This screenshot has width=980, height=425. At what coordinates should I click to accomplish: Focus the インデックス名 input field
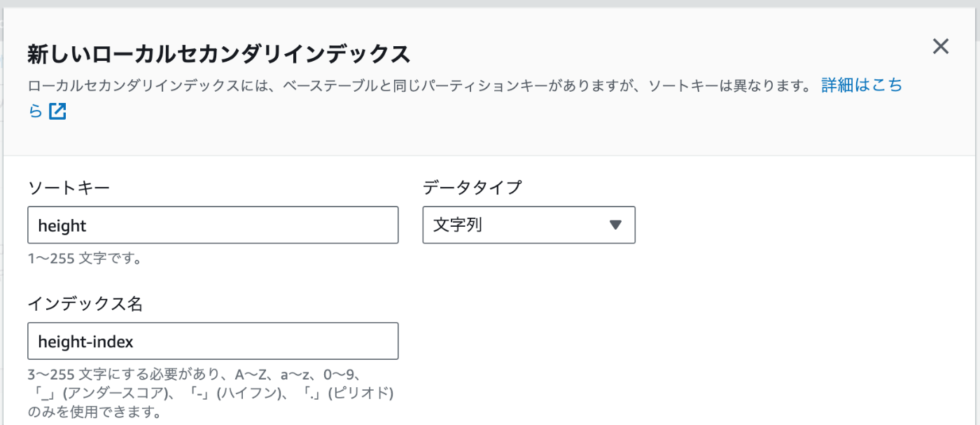pos(213,341)
